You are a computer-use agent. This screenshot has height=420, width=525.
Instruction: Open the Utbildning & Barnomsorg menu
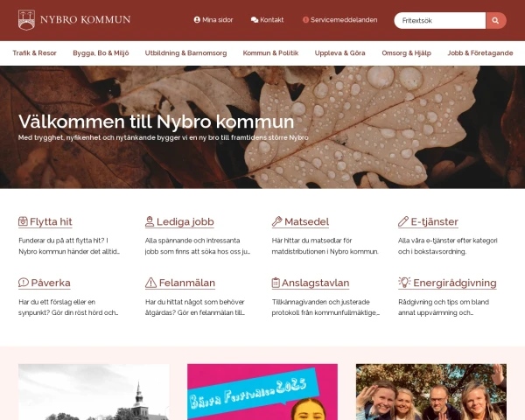click(x=185, y=52)
